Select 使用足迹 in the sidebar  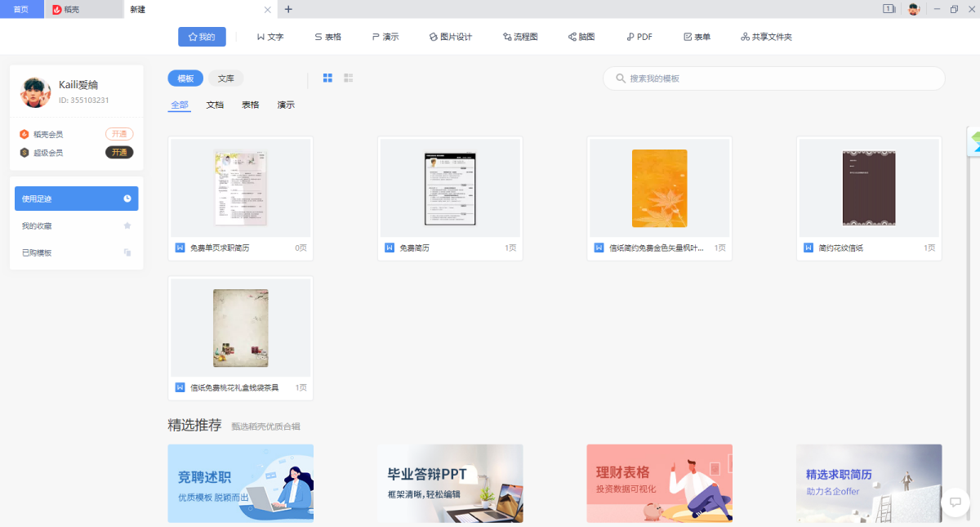77,199
